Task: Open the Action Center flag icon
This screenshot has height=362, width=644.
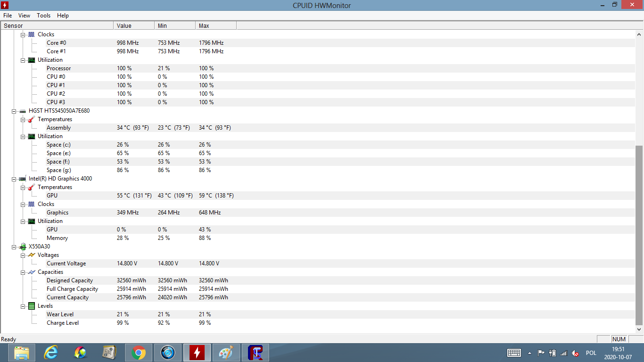Action: click(x=541, y=353)
